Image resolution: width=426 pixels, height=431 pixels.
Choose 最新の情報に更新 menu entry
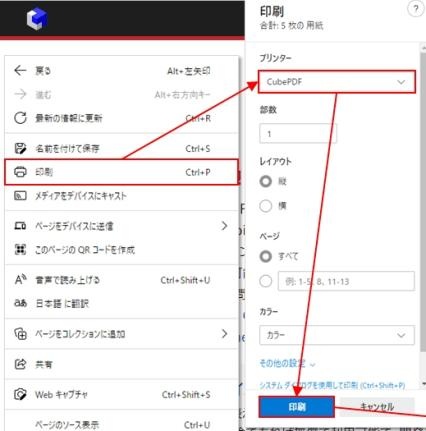pyautogui.click(x=122, y=118)
